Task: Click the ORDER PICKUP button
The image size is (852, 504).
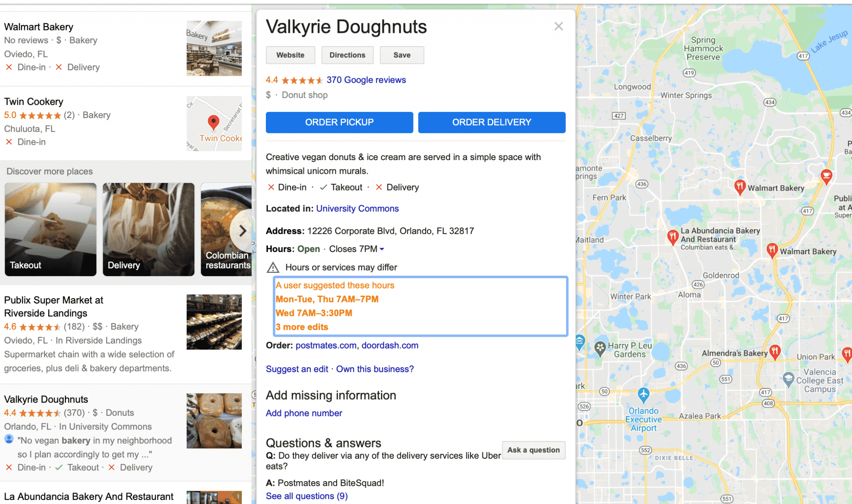Action: (x=339, y=122)
